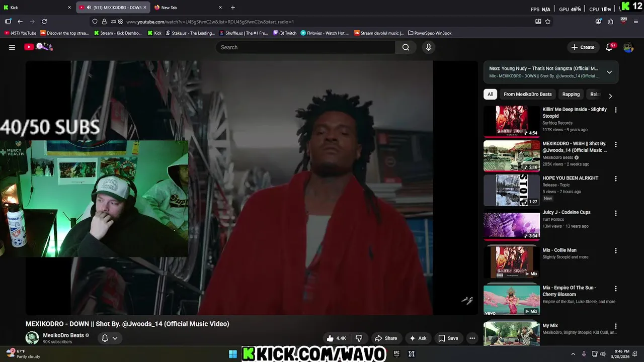The image size is (644, 362).
Task: Reload the page in the browser
Action: tap(44, 22)
